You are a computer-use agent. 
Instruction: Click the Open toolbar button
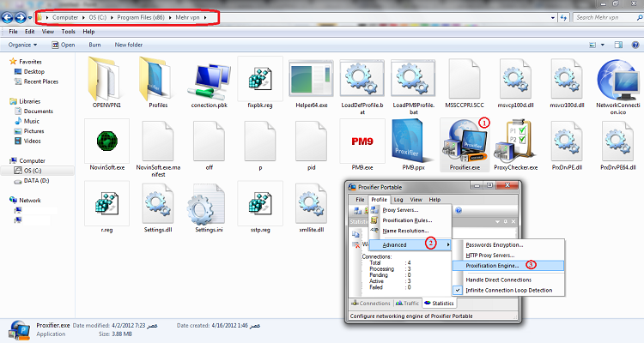[64, 45]
